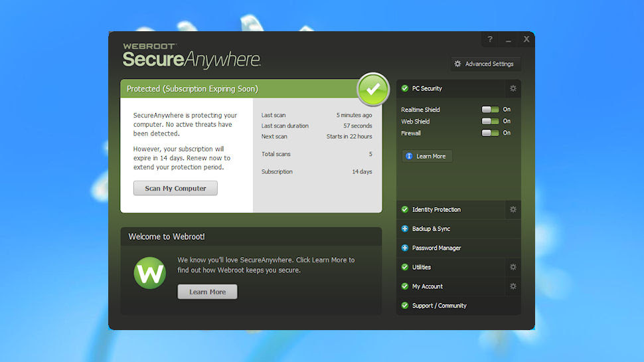This screenshot has width=644, height=362.
Task: Click the Scan My Computer button
Action: pos(175,188)
